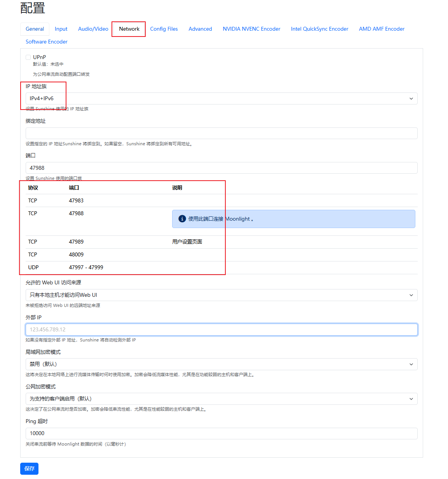Switch to the General tab
448x479 pixels.
[x=35, y=29]
